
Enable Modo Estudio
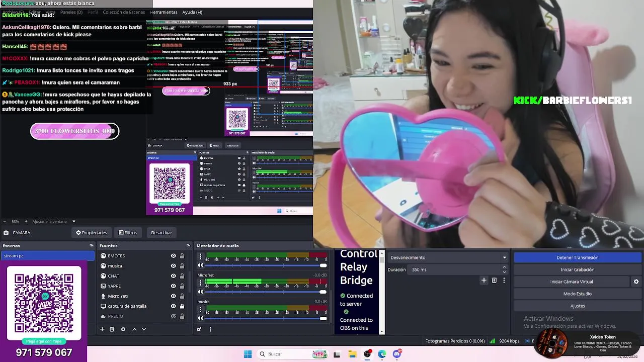point(577,294)
